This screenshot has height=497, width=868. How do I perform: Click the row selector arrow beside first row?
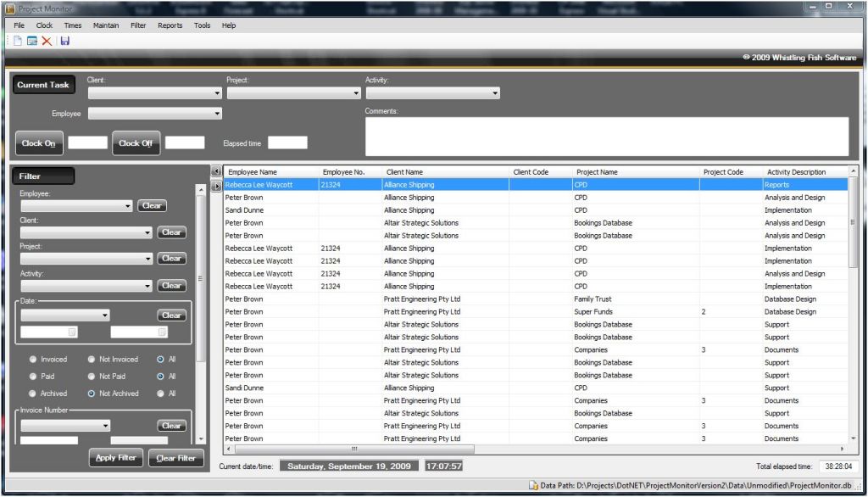click(216, 185)
